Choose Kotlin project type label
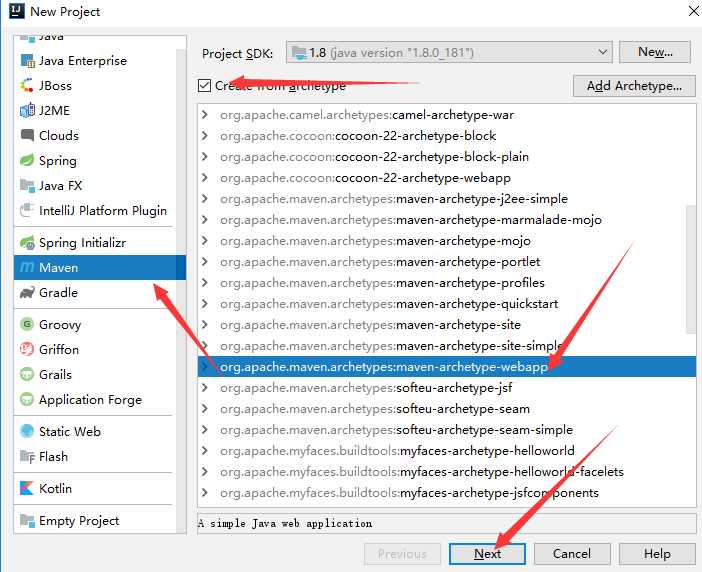Screen dimensions: 702x572 [x=56, y=488]
